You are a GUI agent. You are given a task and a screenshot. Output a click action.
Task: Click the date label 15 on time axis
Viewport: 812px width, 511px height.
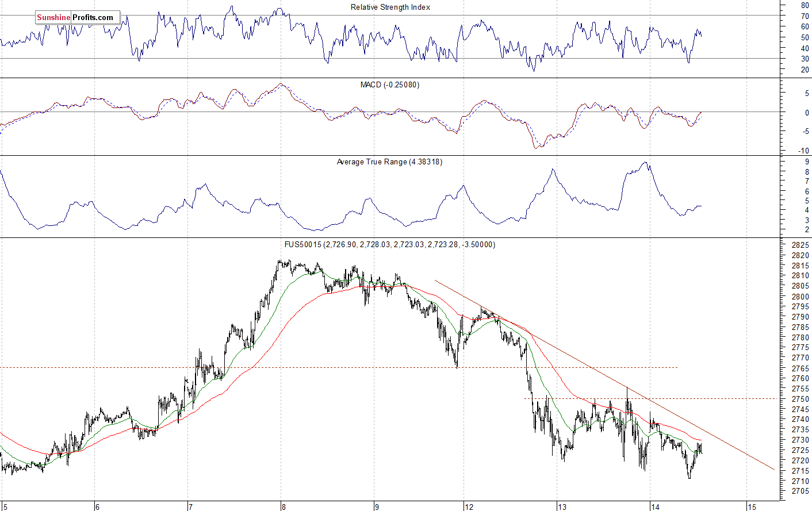(x=752, y=506)
